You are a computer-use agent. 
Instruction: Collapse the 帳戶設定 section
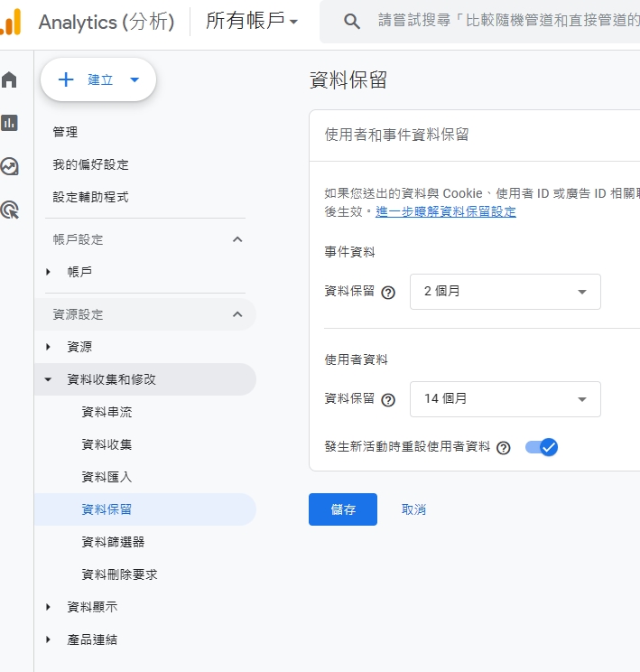pyautogui.click(x=237, y=239)
